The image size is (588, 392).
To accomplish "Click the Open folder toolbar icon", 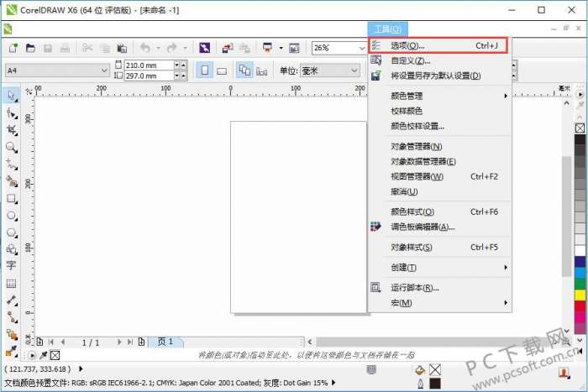I will [30, 48].
